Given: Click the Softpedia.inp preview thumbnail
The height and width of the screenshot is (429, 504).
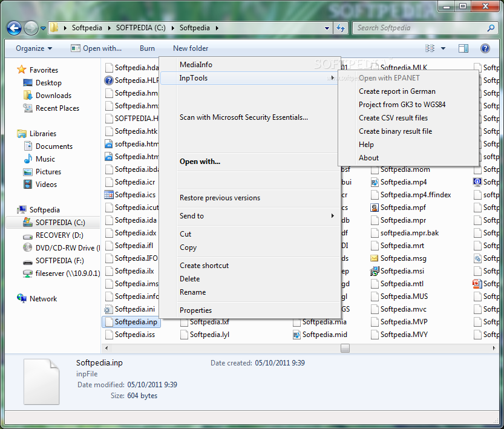Looking at the screenshot, I should click(42, 381).
